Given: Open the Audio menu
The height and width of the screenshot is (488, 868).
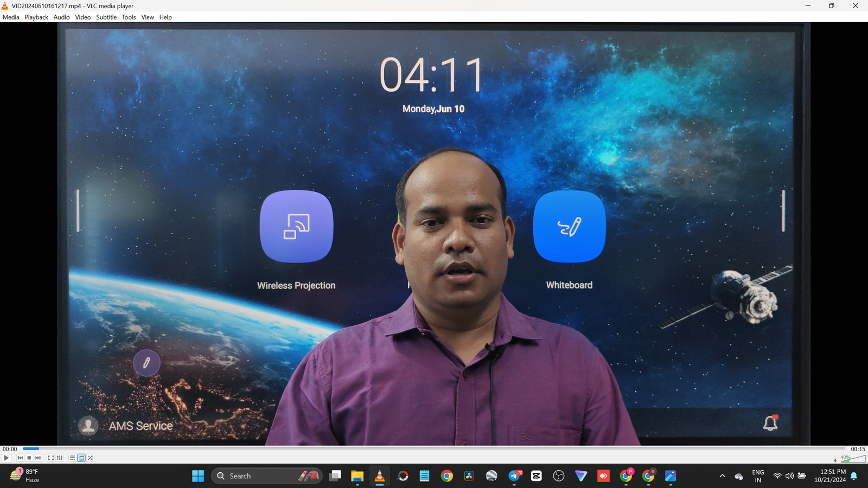Looking at the screenshot, I should 61,17.
